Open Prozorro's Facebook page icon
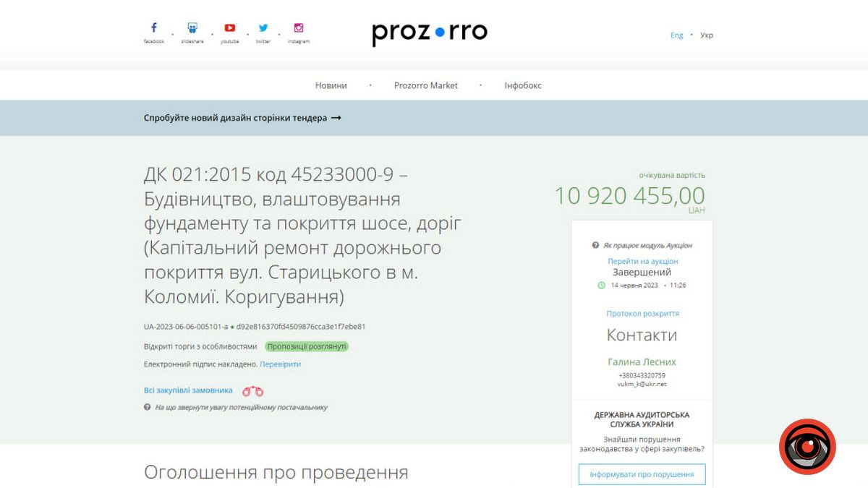 click(153, 27)
